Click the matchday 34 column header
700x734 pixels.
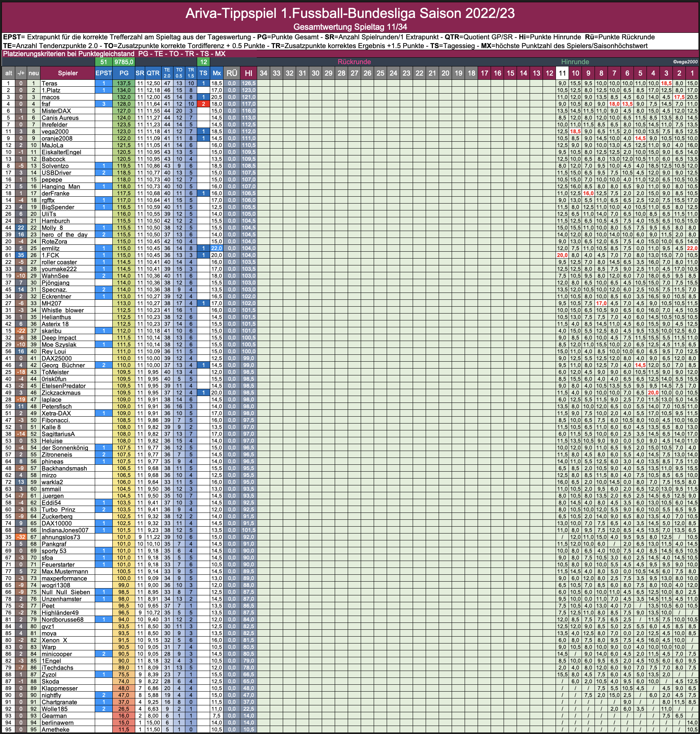[x=264, y=73]
